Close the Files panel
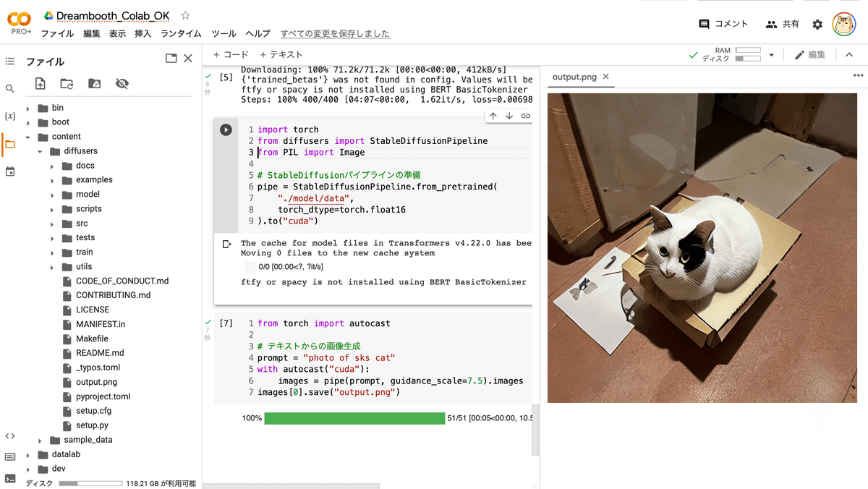Screen dimensions: 868x489 click(188, 59)
